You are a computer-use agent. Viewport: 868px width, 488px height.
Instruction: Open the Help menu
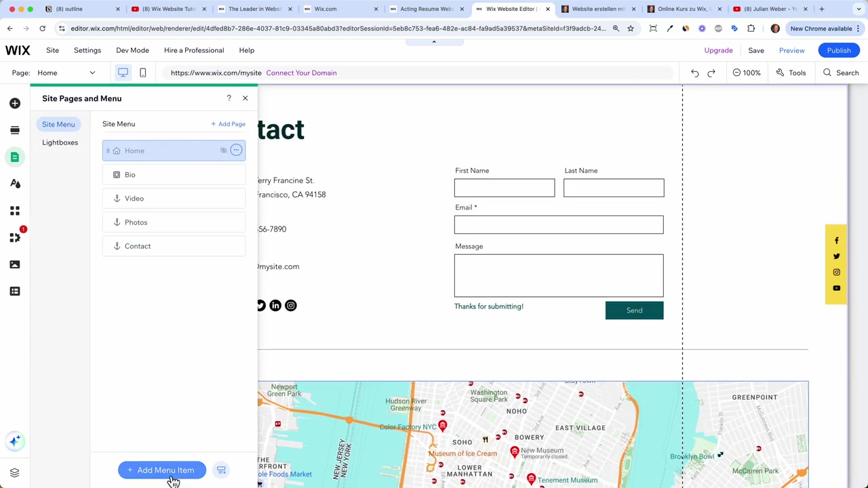[247, 50]
